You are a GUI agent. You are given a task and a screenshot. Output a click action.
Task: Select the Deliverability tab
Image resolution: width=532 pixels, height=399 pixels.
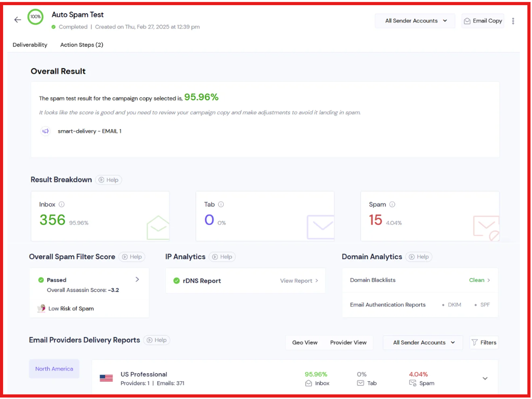[x=29, y=45]
